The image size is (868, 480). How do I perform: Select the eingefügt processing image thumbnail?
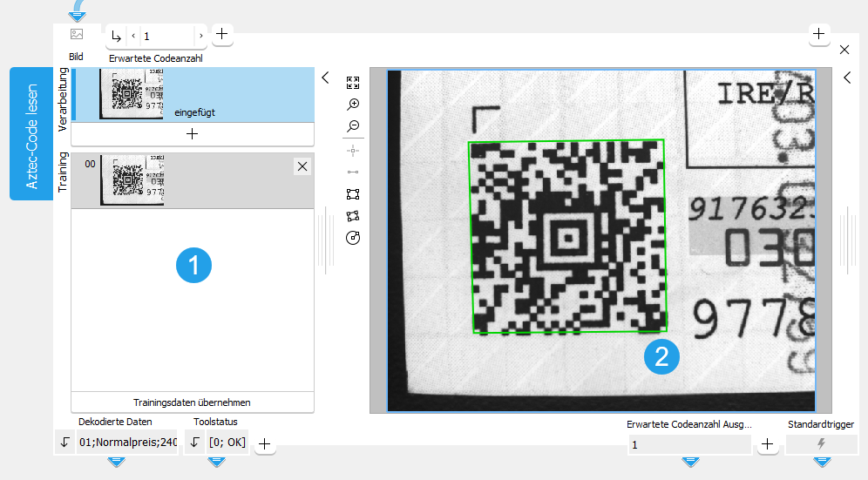(x=132, y=94)
